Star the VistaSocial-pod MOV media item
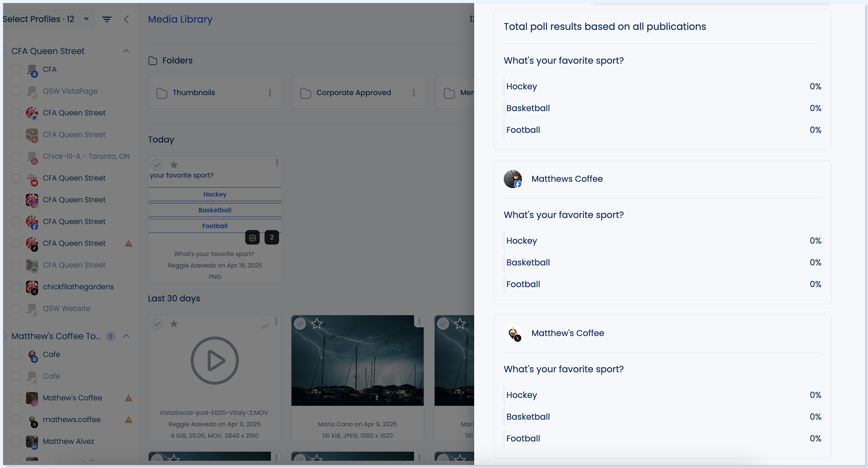Viewport: 868px width, 468px height. 174,324
